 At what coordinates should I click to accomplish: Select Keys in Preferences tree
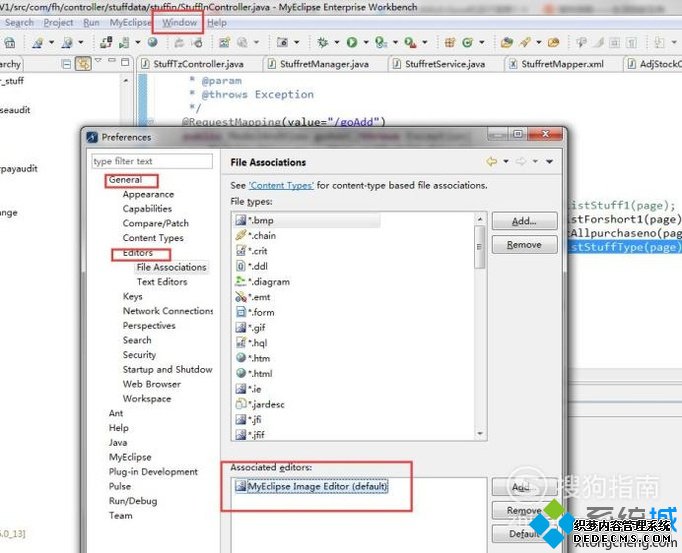pyautogui.click(x=133, y=296)
